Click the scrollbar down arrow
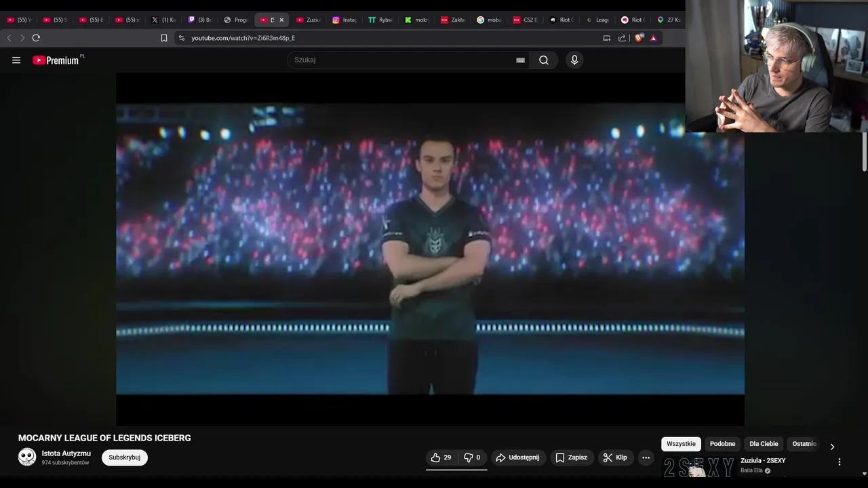Screen dimensions: 868x488 pyautogui.click(x=864, y=474)
